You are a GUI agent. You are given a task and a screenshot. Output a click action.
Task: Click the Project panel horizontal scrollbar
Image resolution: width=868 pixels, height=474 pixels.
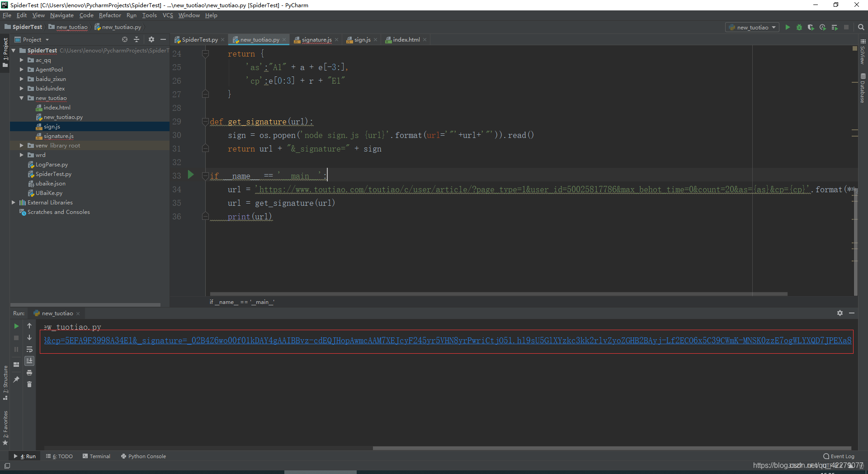(x=85, y=305)
